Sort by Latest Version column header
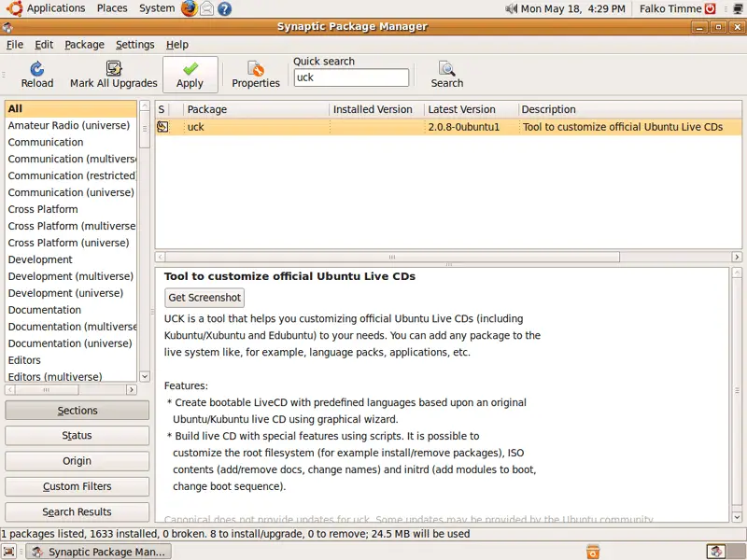Image resolution: width=747 pixels, height=560 pixels. point(472,109)
